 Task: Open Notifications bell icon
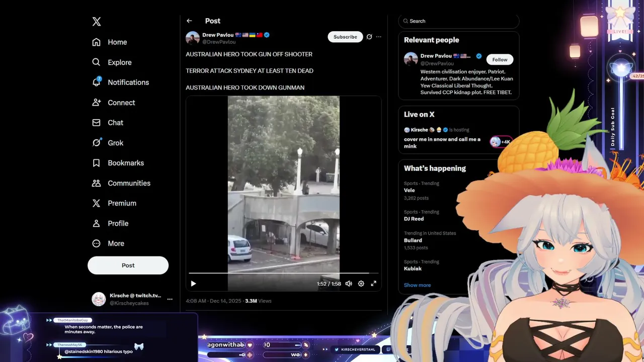tap(97, 82)
